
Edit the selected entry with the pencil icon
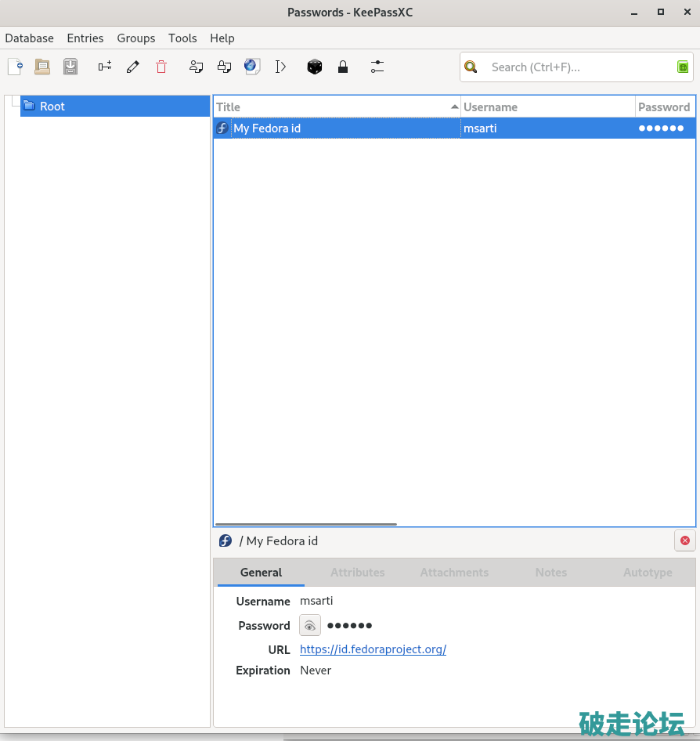click(133, 67)
